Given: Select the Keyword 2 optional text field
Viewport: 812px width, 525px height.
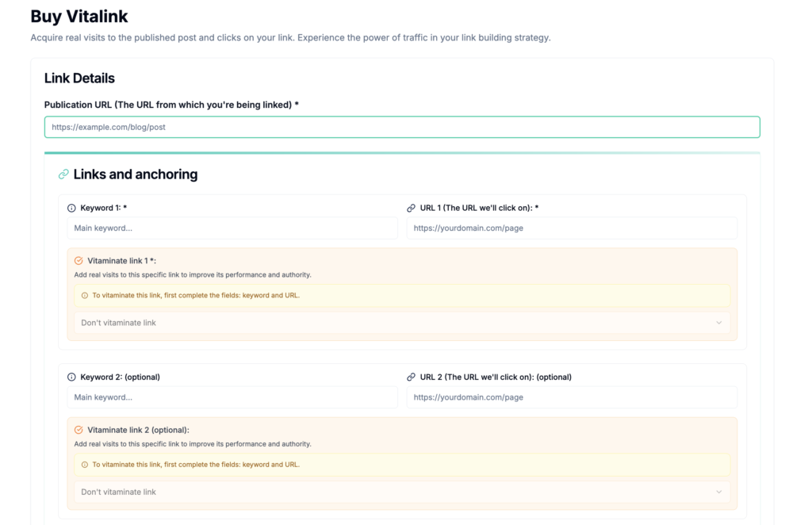Looking at the screenshot, I should [232, 397].
